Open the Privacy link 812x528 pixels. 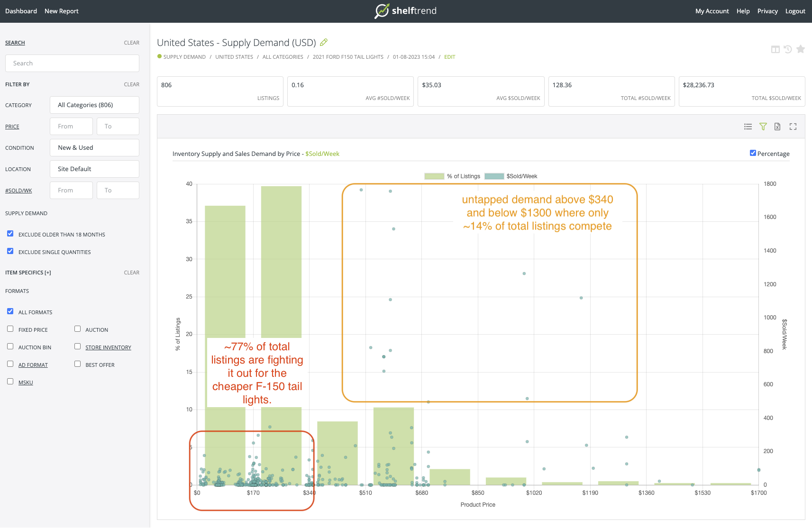pos(767,11)
